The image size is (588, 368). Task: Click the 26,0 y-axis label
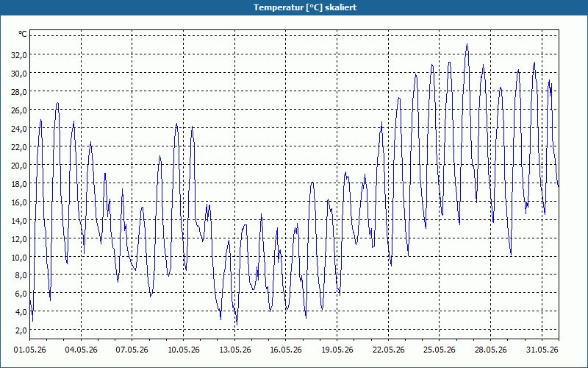[x=19, y=110]
